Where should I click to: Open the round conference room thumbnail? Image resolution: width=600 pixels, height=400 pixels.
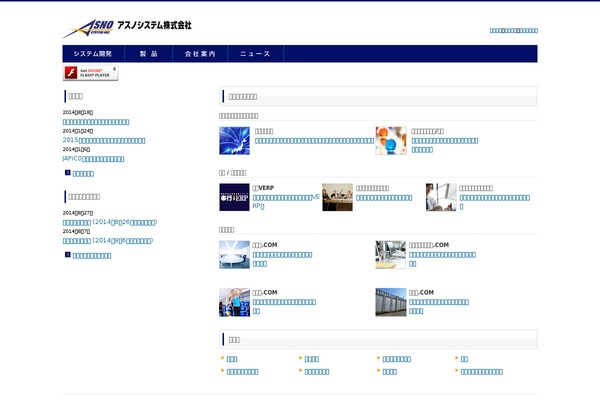[x=235, y=255]
